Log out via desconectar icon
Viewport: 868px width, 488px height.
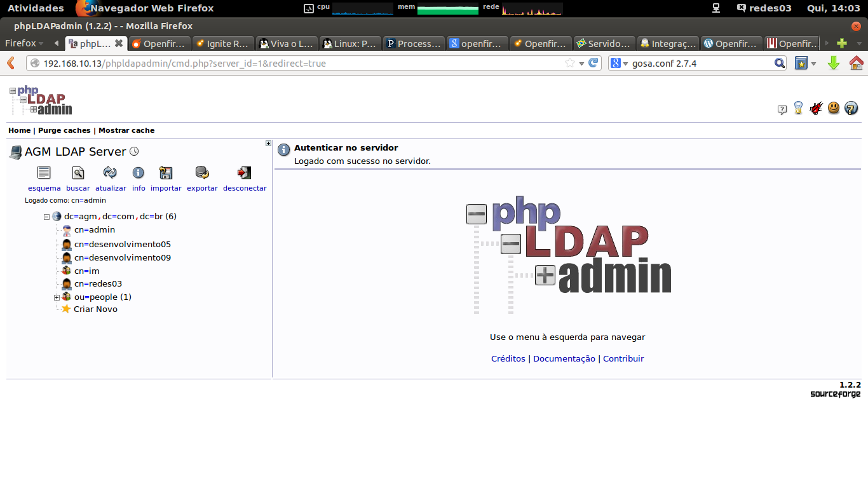(x=245, y=173)
